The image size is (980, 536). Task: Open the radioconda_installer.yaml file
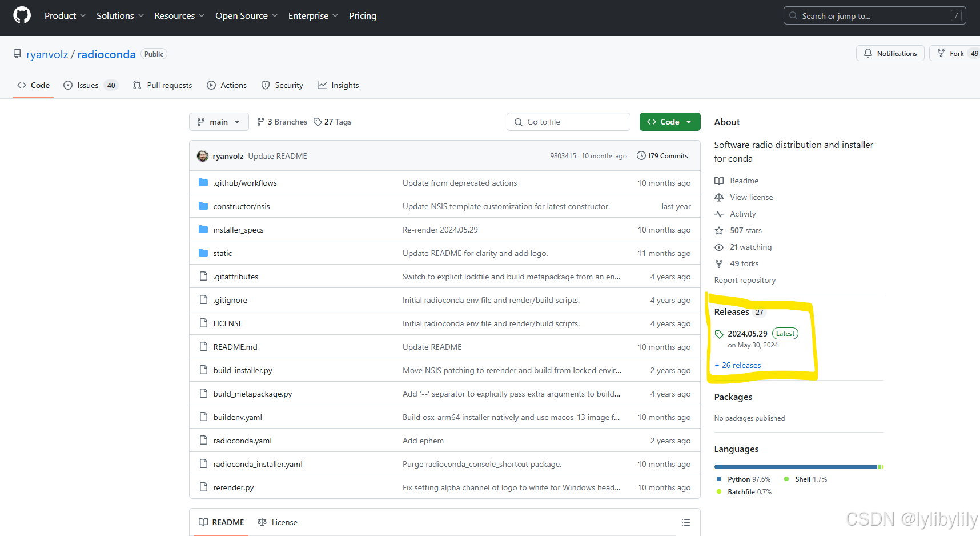click(258, 464)
